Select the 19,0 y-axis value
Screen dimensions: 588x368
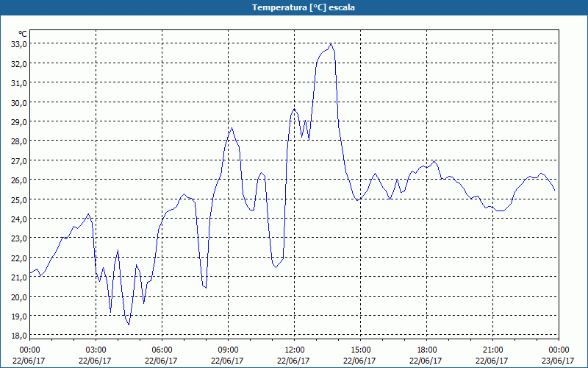[x=20, y=316]
